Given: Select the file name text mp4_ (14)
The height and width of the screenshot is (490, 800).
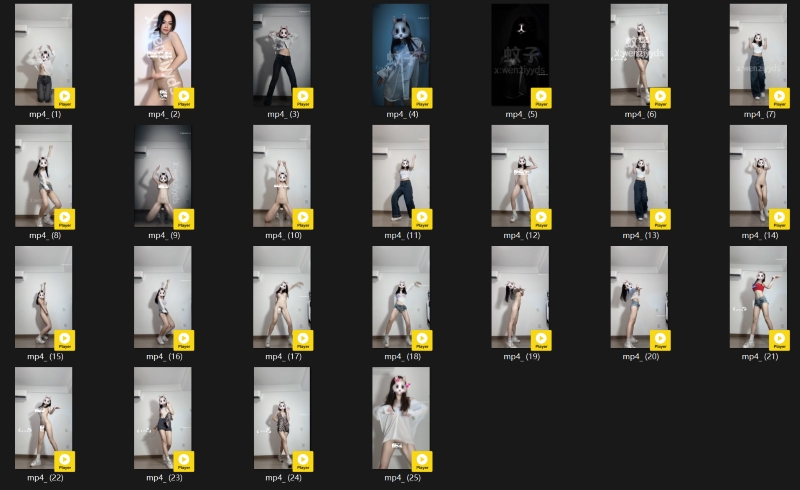Looking at the screenshot, I should point(758,235).
